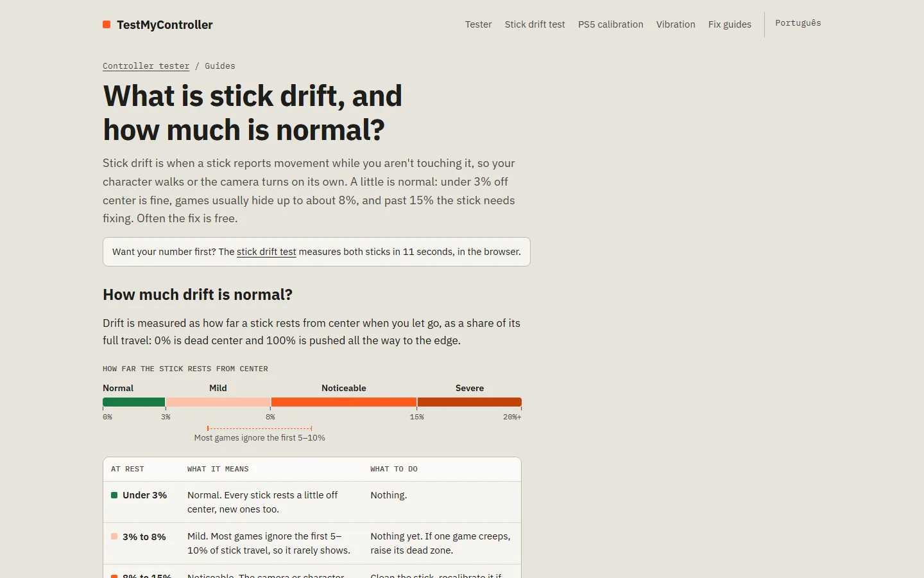The height and width of the screenshot is (578, 924).
Task: Click the 'Nothing.' cell in the table
Action: click(389, 495)
